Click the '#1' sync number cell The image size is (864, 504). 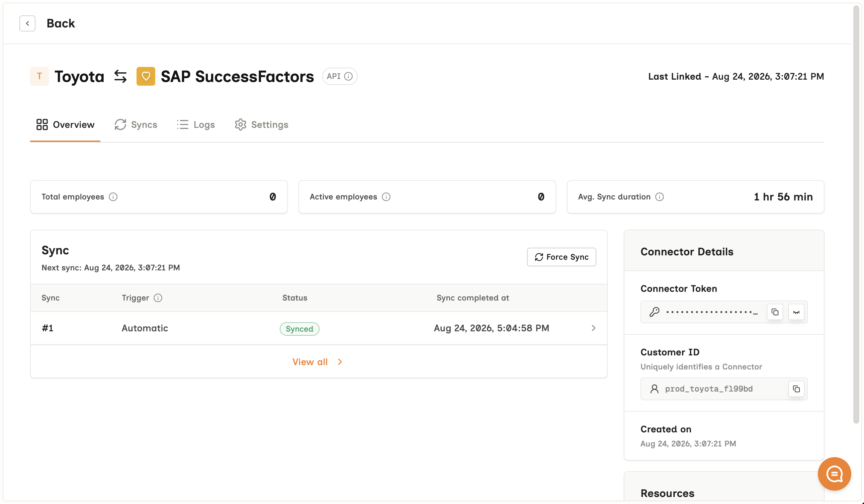pos(47,328)
